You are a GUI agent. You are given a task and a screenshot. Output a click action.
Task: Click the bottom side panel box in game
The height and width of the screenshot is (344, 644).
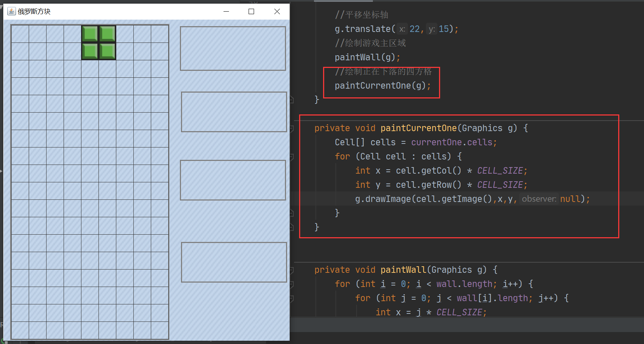click(x=234, y=262)
